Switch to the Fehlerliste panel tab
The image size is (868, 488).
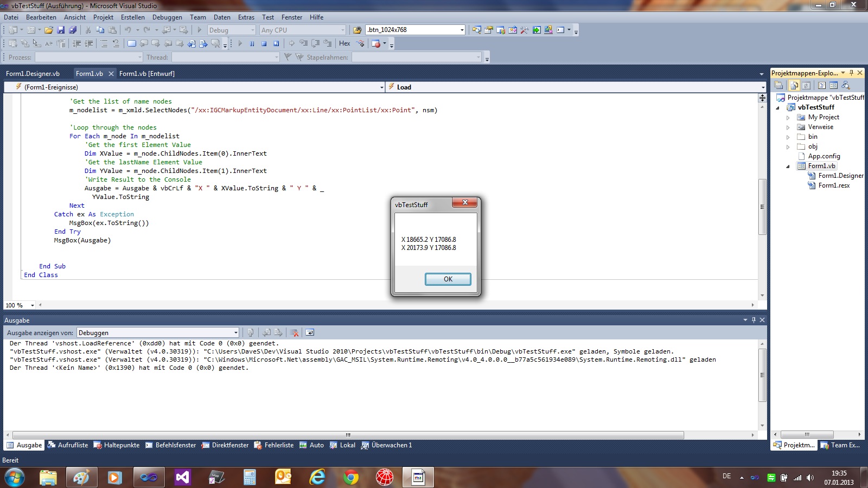274,445
